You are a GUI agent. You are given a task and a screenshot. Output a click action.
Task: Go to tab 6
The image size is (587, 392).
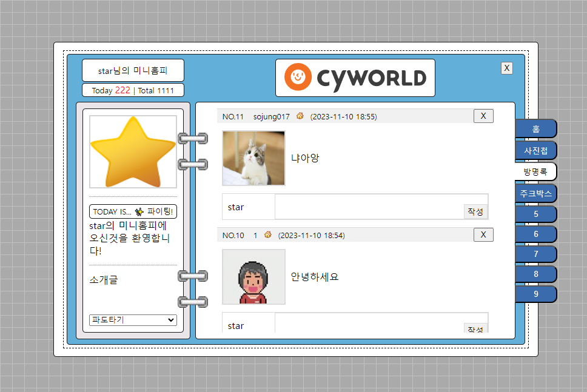[x=535, y=234]
